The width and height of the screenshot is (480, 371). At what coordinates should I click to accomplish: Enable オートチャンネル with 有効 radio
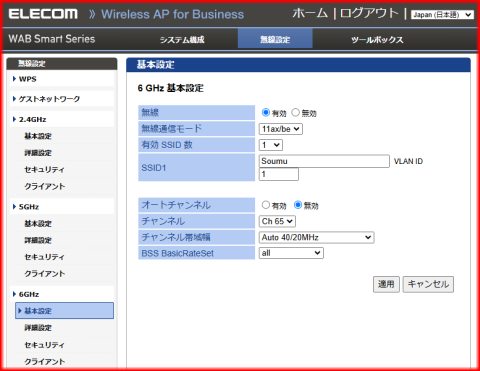(266, 205)
